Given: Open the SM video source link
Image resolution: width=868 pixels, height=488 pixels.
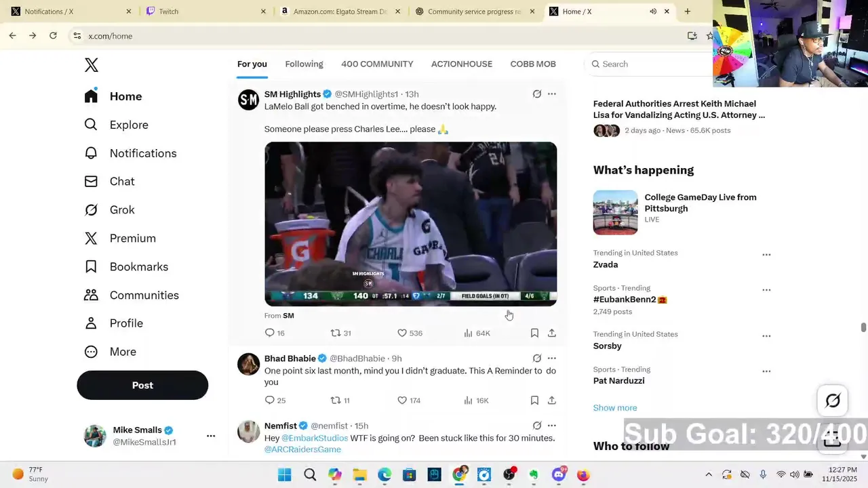Looking at the screenshot, I should (x=288, y=316).
